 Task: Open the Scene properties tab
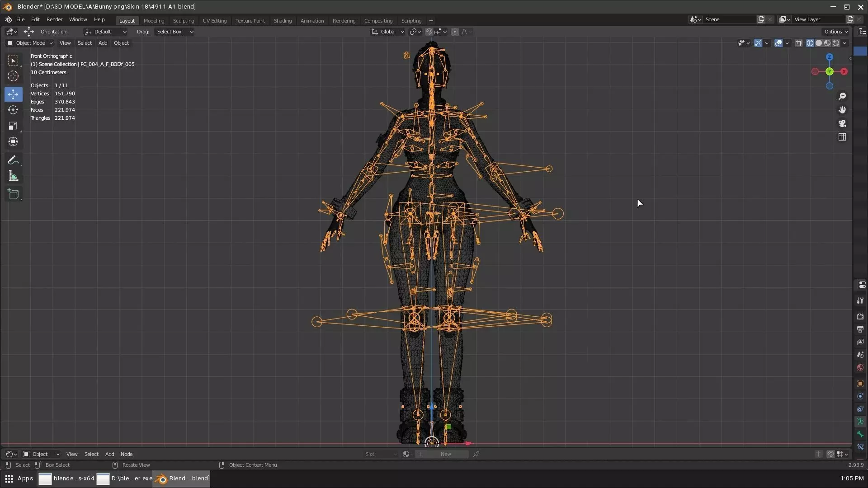tap(860, 354)
